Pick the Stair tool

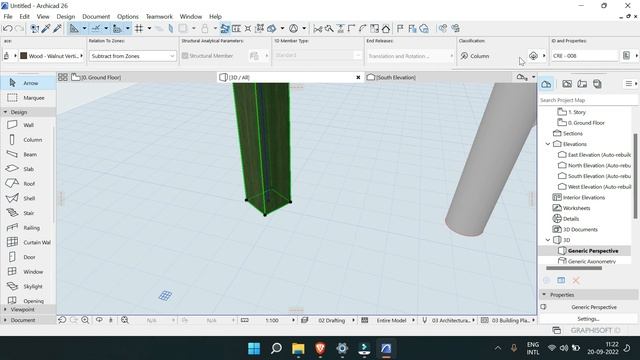click(28, 213)
